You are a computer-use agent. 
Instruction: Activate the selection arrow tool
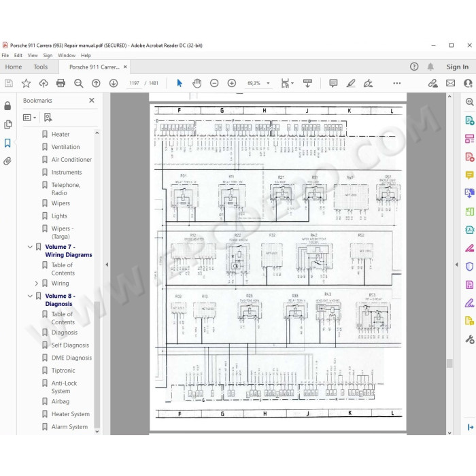[x=180, y=83]
